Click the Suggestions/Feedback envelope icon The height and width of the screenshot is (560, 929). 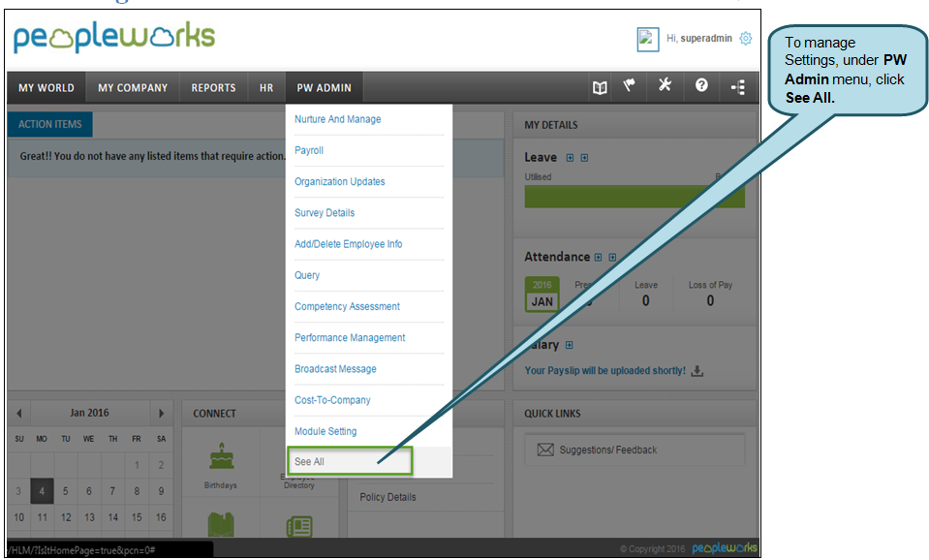pos(545,450)
